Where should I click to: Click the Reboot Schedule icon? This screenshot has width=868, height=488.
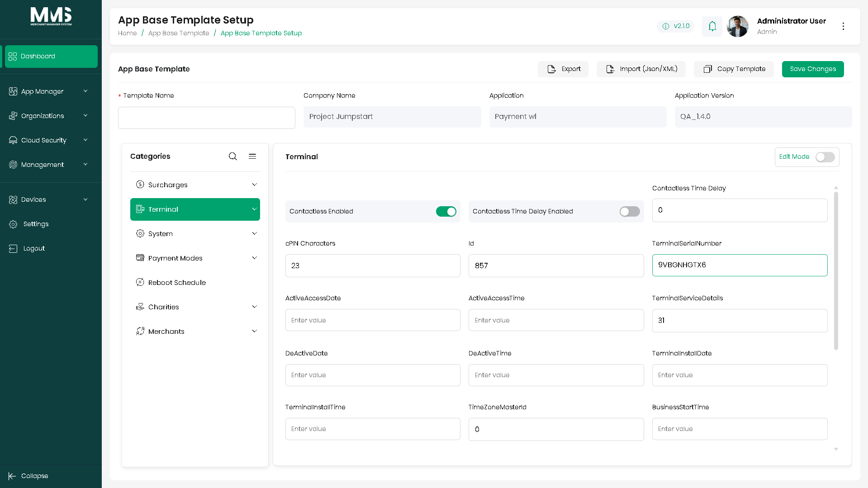pos(140,282)
